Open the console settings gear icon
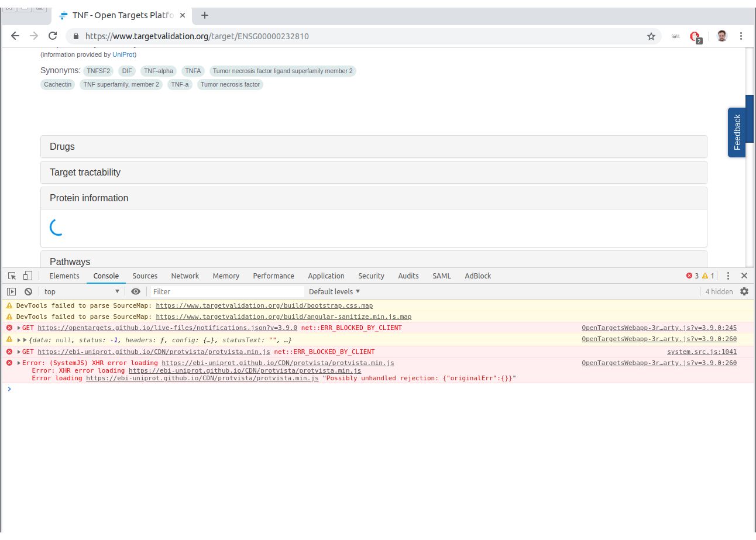Image resolution: width=756 pixels, height=540 pixels. point(744,291)
